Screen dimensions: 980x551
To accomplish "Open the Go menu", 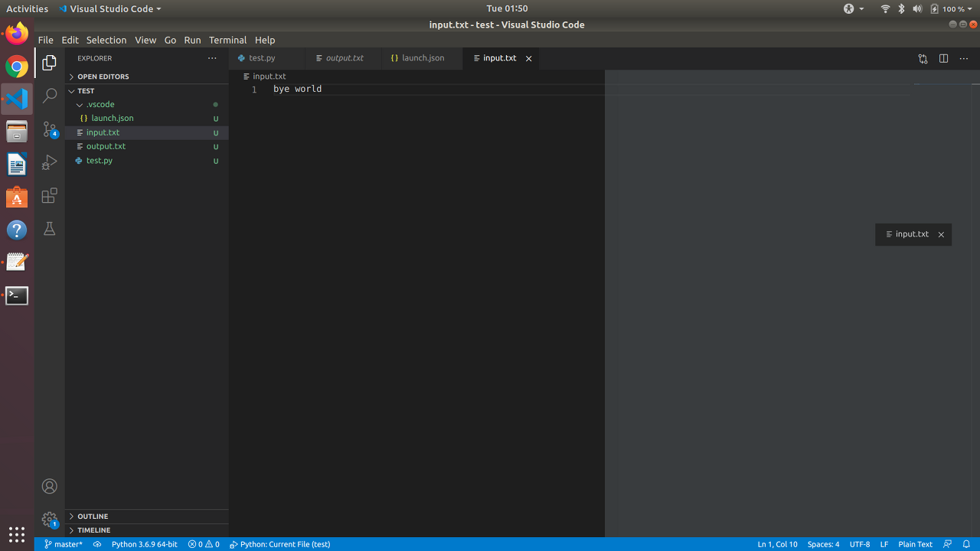I will click(x=170, y=40).
